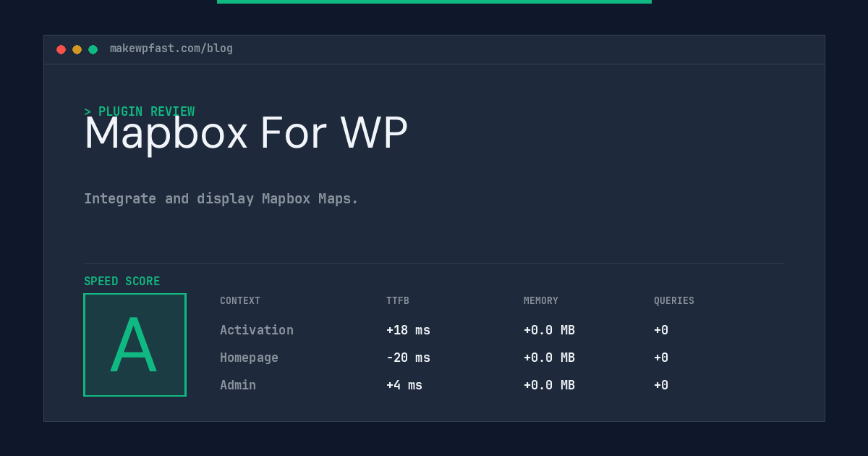868x456 pixels.
Task: Select the '> PLUGIN REVIEW' label
Action: [x=140, y=111]
